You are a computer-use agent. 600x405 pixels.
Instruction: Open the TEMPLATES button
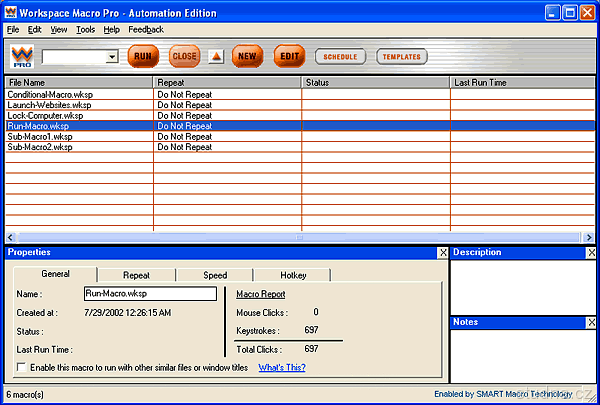(x=402, y=57)
